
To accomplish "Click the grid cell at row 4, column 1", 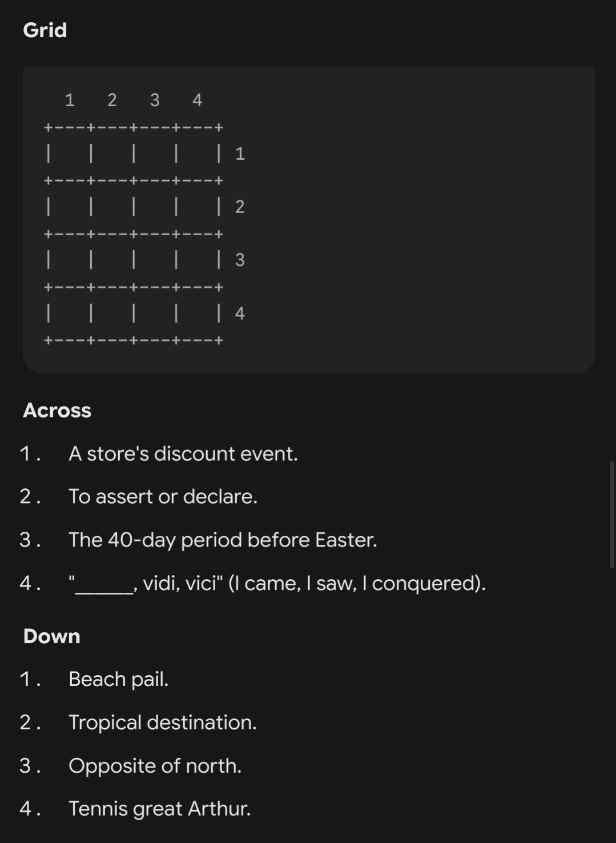I will [70, 314].
